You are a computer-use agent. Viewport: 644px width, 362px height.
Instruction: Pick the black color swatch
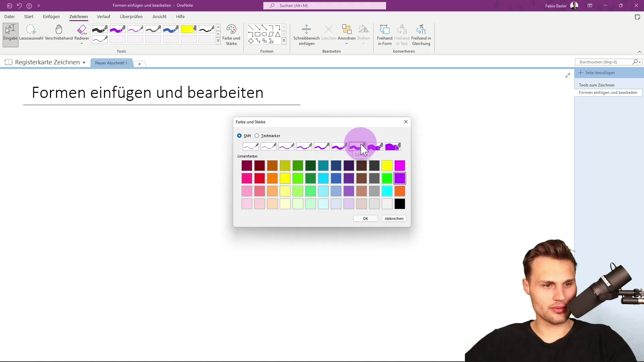click(x=399, y=204)
